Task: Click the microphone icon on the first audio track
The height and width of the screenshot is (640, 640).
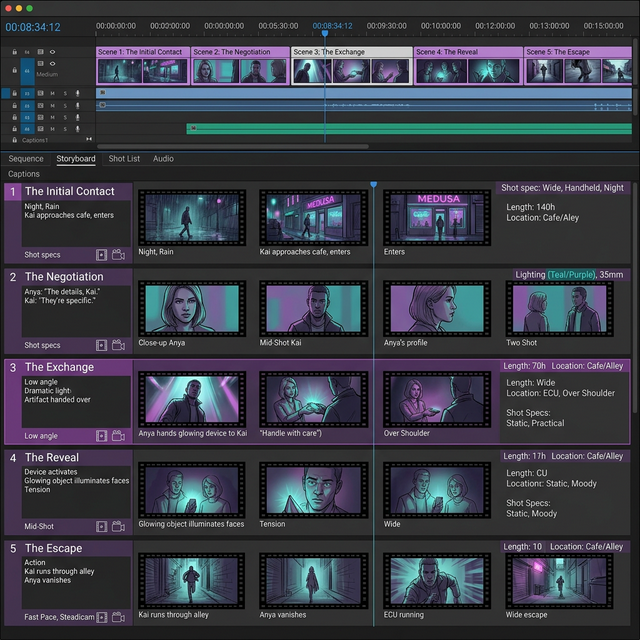Action: [77, 93]
